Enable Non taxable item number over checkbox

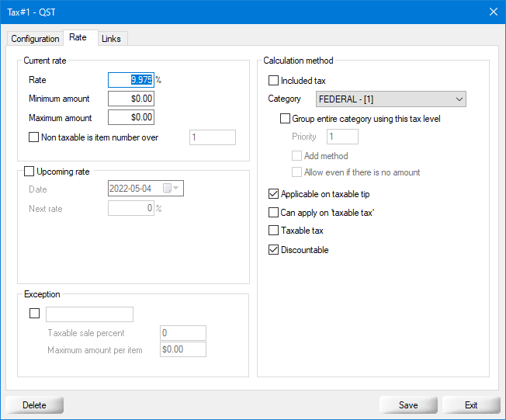33,137
